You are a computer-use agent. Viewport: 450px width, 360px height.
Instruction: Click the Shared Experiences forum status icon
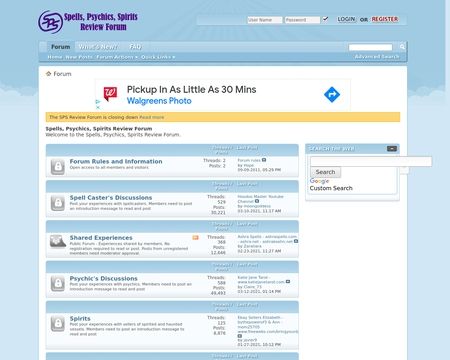[x=58, y=242]
